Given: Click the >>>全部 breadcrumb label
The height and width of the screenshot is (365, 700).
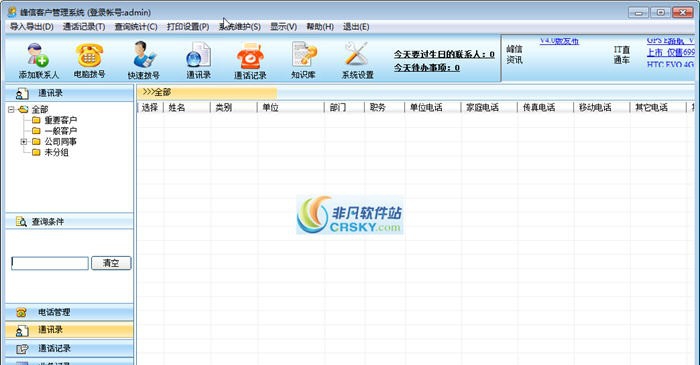Looking at the screenshot, I should click(157, 92).
